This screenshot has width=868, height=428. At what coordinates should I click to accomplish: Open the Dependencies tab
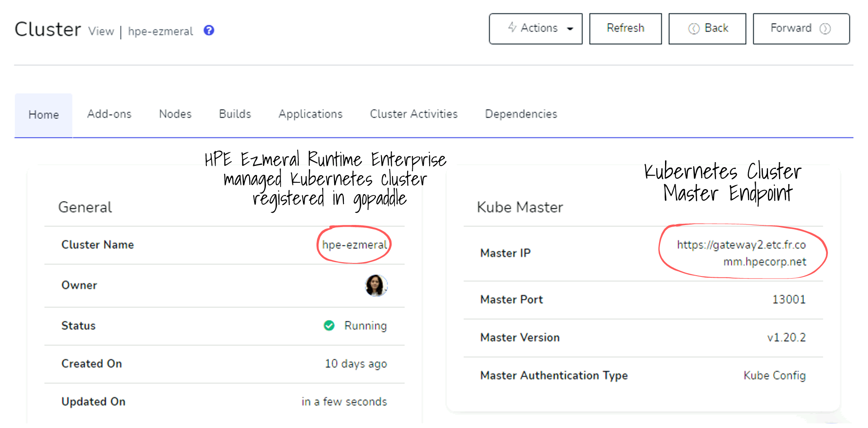point(521,114)
